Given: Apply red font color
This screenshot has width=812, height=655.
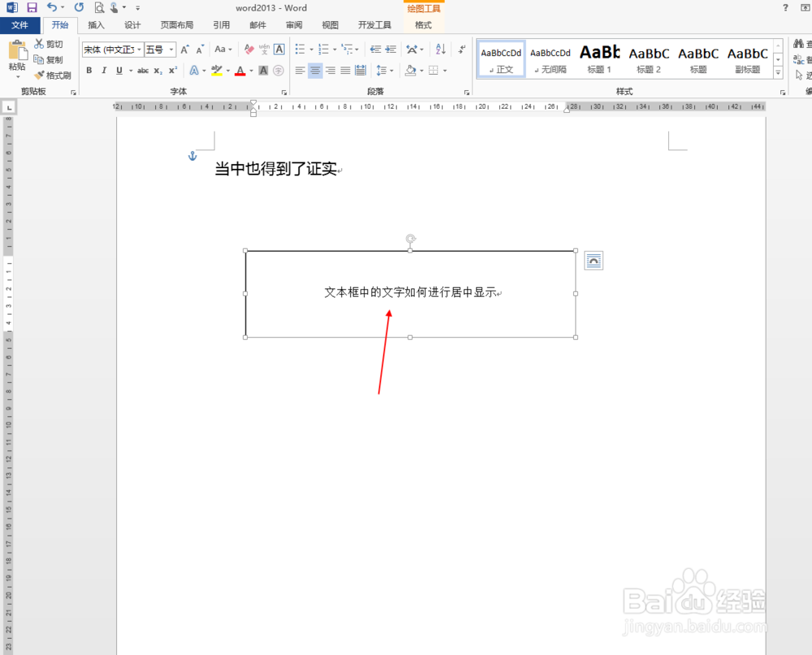Looking at the screenshot, I should (x=240, y=71).
